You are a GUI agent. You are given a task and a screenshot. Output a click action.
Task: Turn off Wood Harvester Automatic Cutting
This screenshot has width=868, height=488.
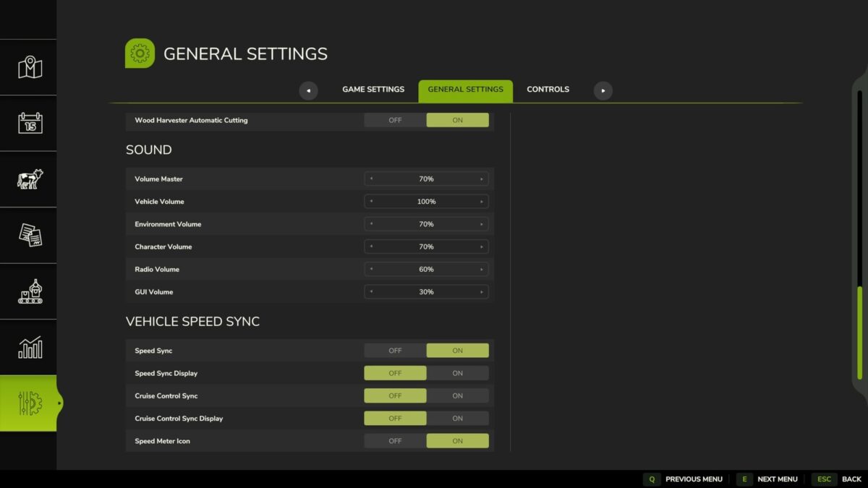point(395,120)
